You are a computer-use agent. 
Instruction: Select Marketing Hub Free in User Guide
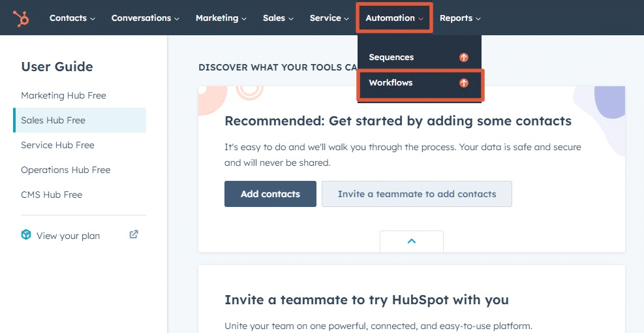point(63,95)
